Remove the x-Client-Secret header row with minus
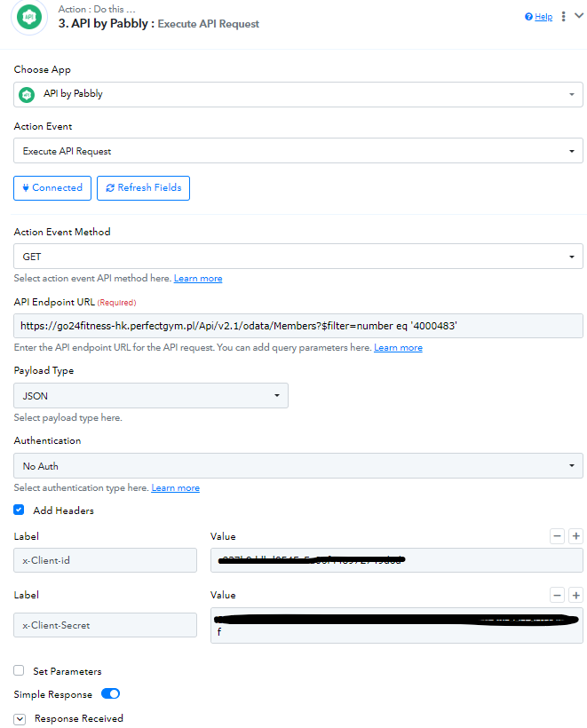This screenshot has width=587, height=728. [x=558, y=595]
